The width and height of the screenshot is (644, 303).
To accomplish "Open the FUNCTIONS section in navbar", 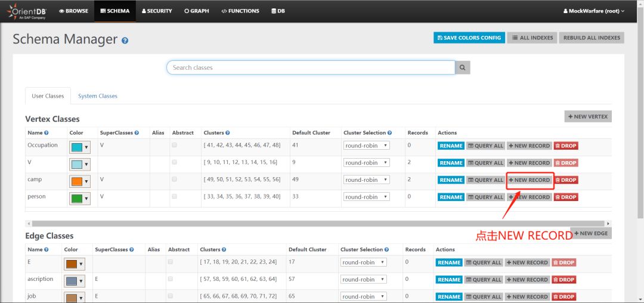I will tap(240, 11).
